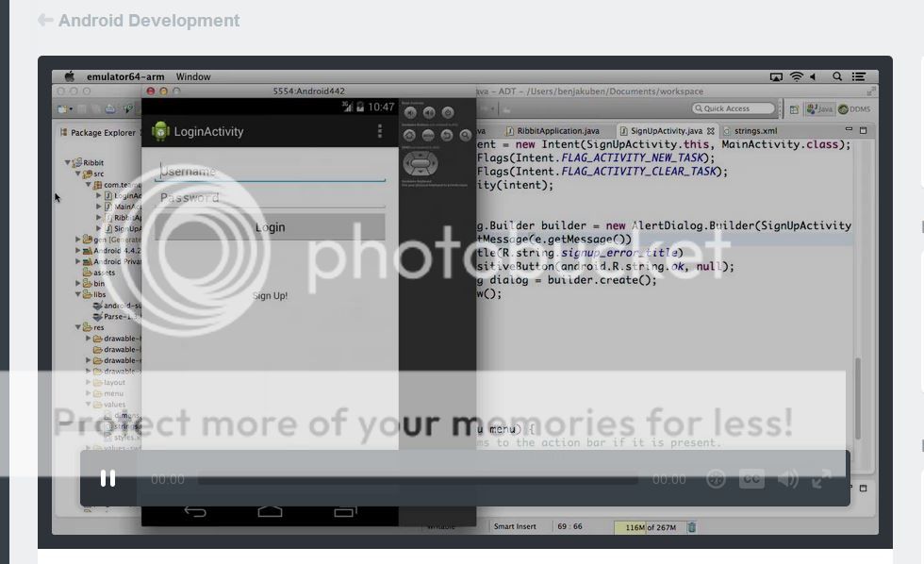Expand the libs folder in Package Explorer
Viewport: 924px width, 564px height.
pos(79,294)
